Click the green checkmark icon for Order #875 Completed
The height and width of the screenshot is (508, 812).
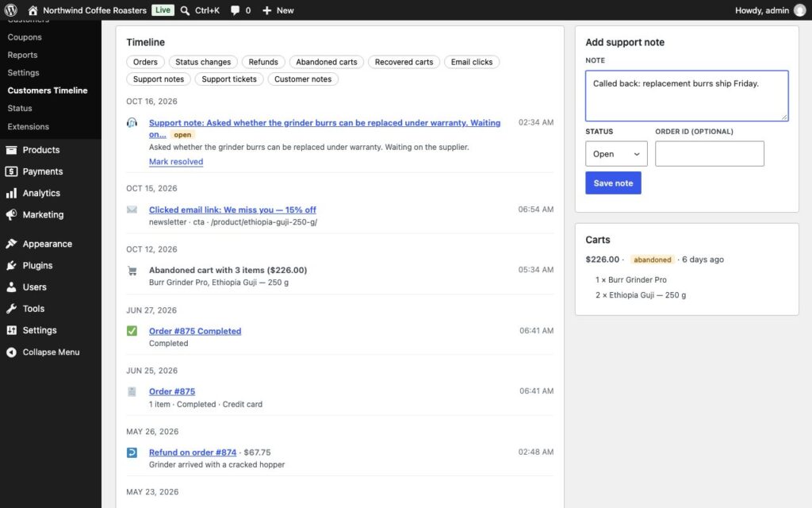132,331
